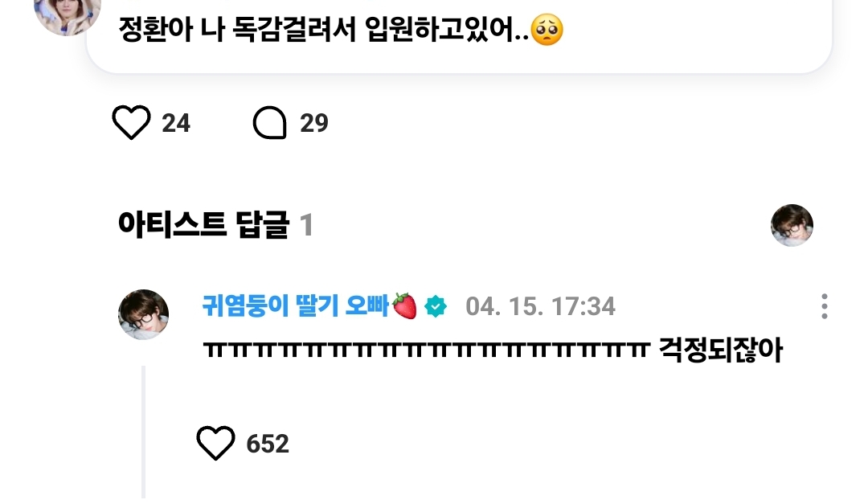
Task: Tap the post like count 24
Action: click(x=176, y=123)
